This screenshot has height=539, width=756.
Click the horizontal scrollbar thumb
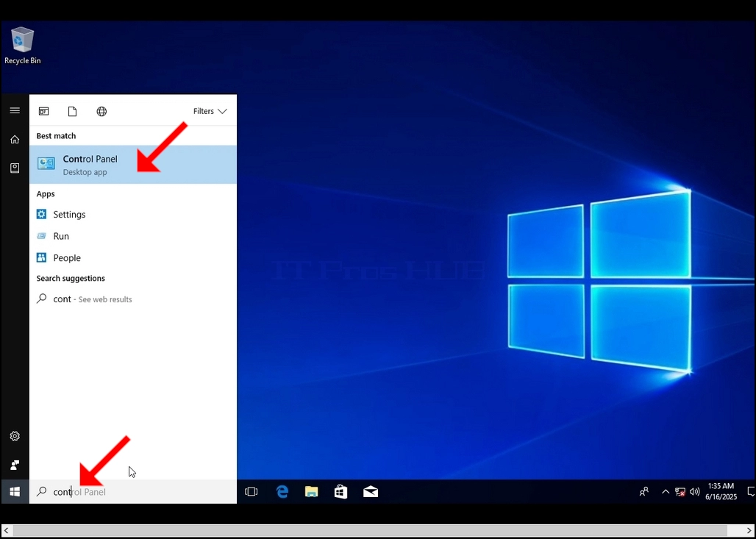371,530
